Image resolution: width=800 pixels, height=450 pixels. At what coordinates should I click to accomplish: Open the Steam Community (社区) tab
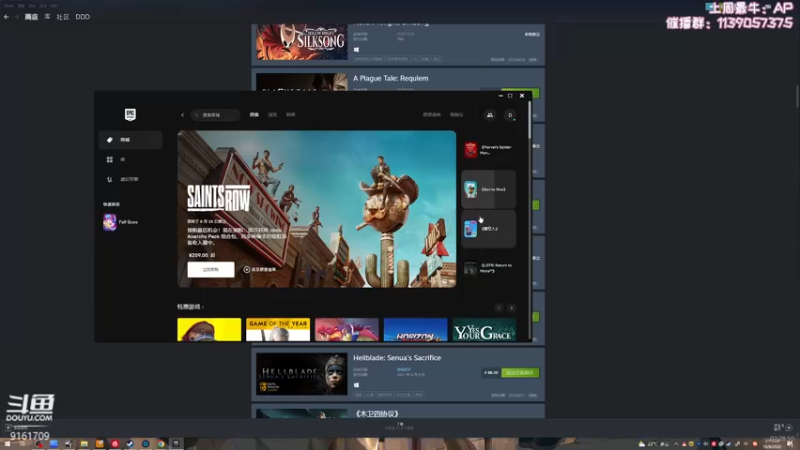coord(63,17)
